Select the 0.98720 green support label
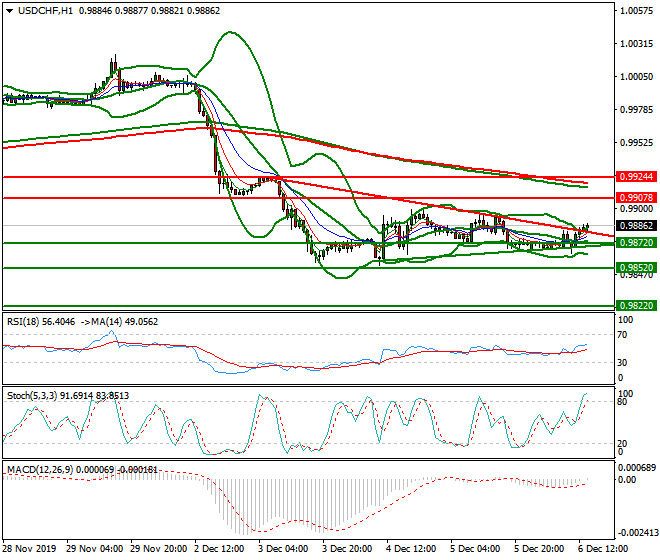This screenshot has height=560, width=660. (x=636, y=243)
